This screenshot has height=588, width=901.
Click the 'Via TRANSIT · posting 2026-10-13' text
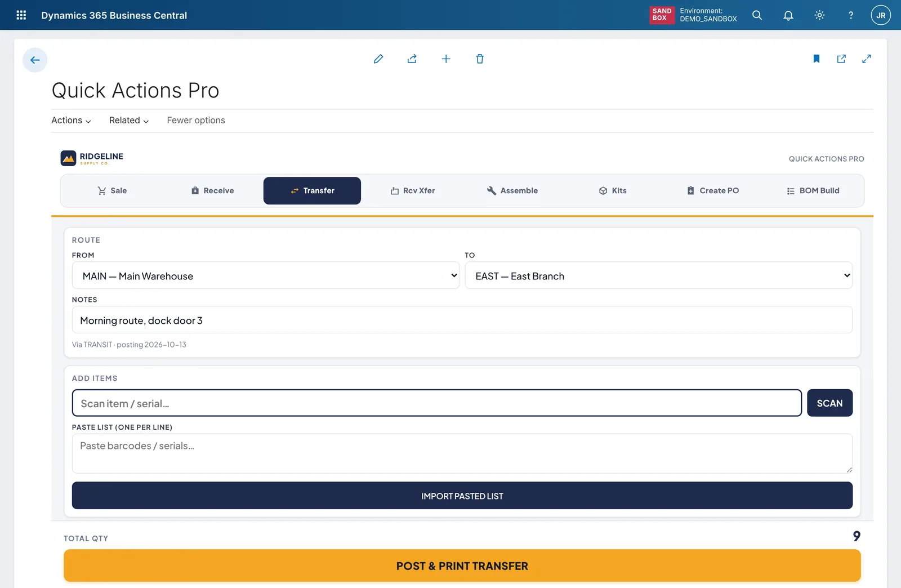pyautogui.click(x=129, y=345)
